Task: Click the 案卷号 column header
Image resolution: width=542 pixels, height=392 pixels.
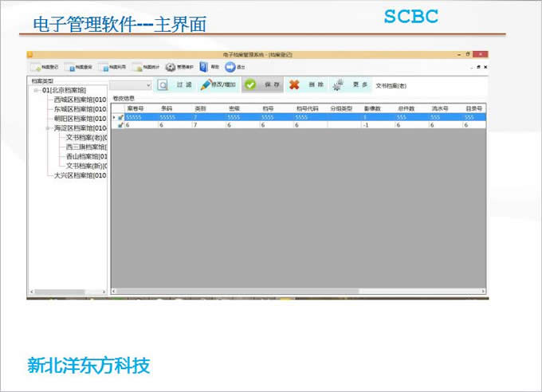Action: (x=135, y=108)
